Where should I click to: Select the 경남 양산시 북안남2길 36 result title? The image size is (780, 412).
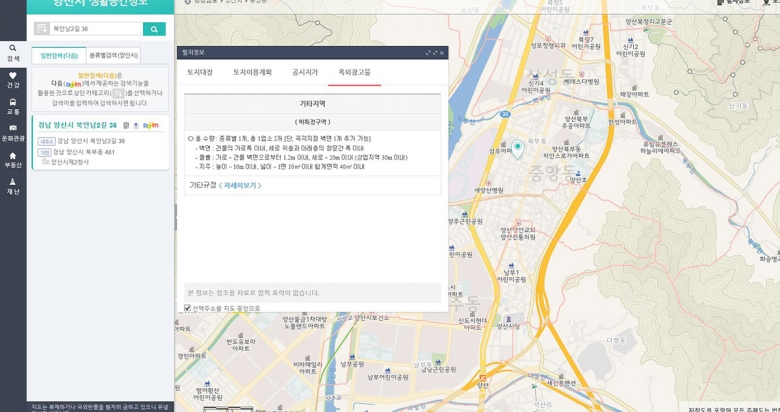pos(78,125)
